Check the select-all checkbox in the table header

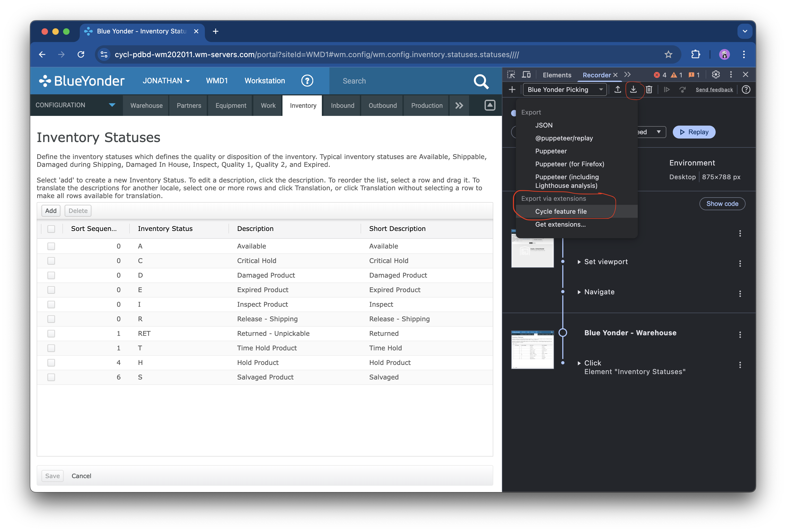51,229
